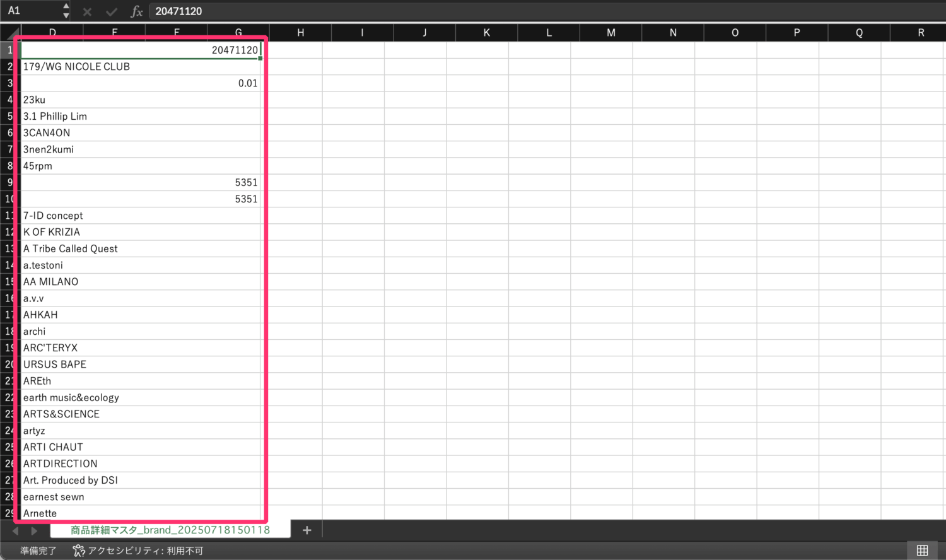Viewport: 946px width, 560px height.
Task: Click cell AREth
Action: pos(141,381)
